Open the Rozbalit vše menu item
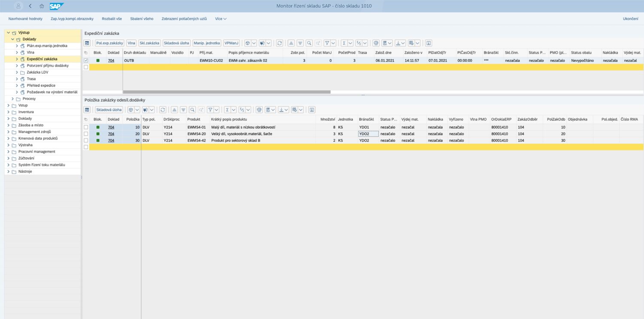 tap(112, 19)
